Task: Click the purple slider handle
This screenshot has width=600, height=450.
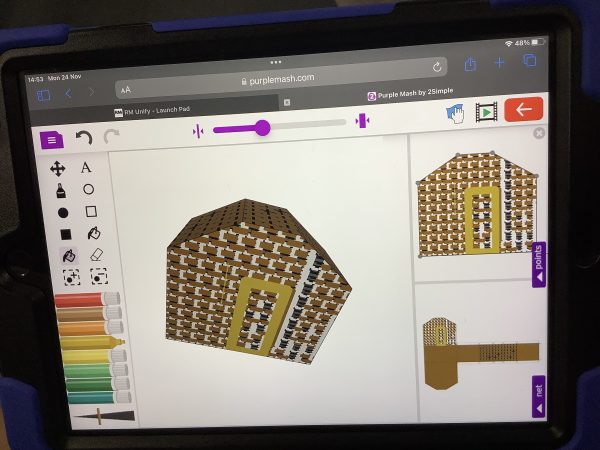Action: point(262,127)
